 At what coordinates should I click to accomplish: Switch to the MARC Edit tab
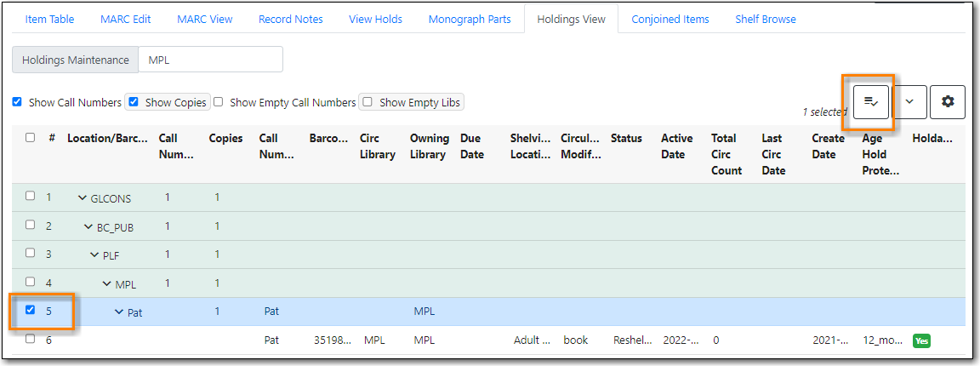click(125, 19)
